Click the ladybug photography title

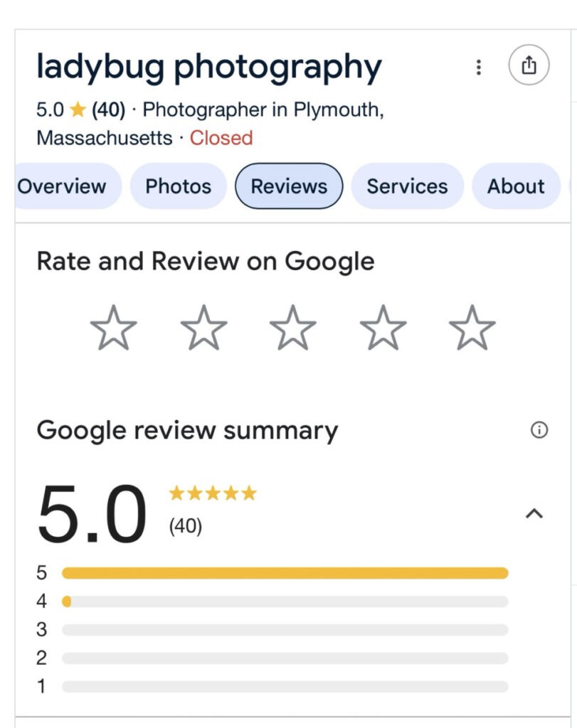click(208, 68)
